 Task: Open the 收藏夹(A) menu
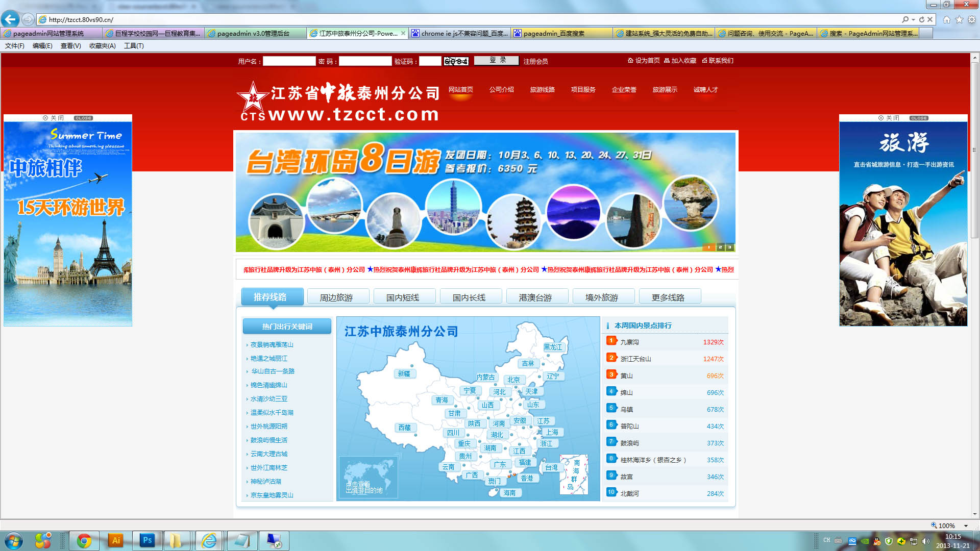pyautogui.click(x=102, y=46)
